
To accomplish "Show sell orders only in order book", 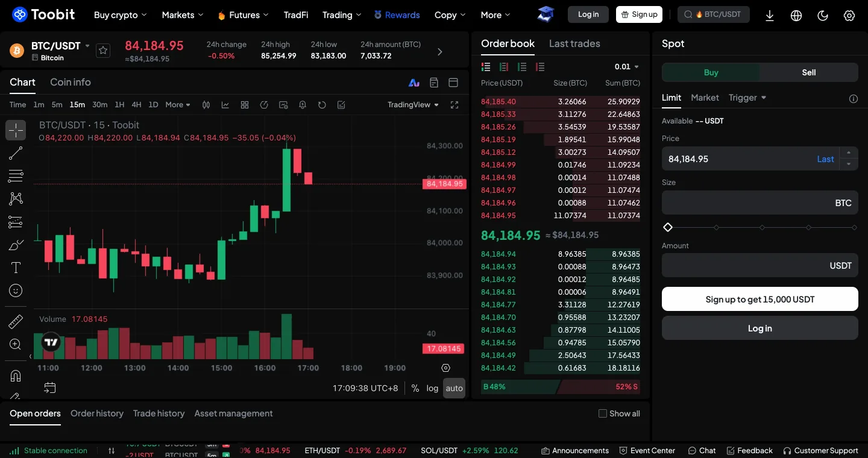I will tap(540, 67).
